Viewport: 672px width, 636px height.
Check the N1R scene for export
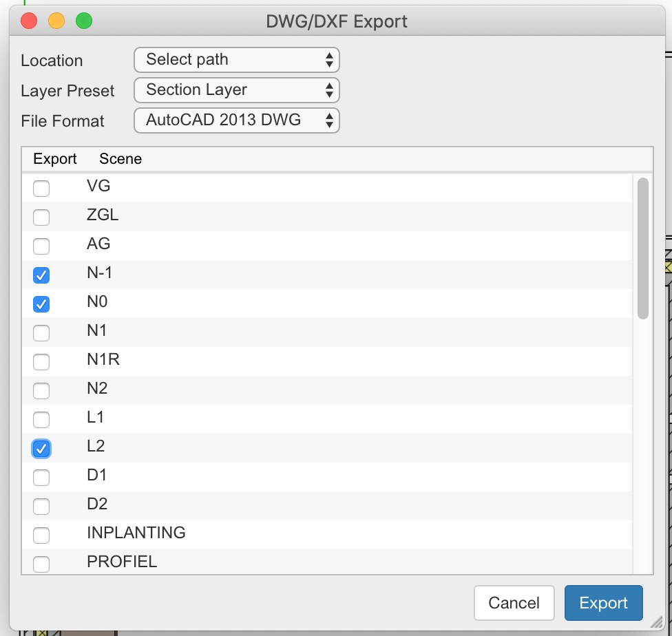41,362
